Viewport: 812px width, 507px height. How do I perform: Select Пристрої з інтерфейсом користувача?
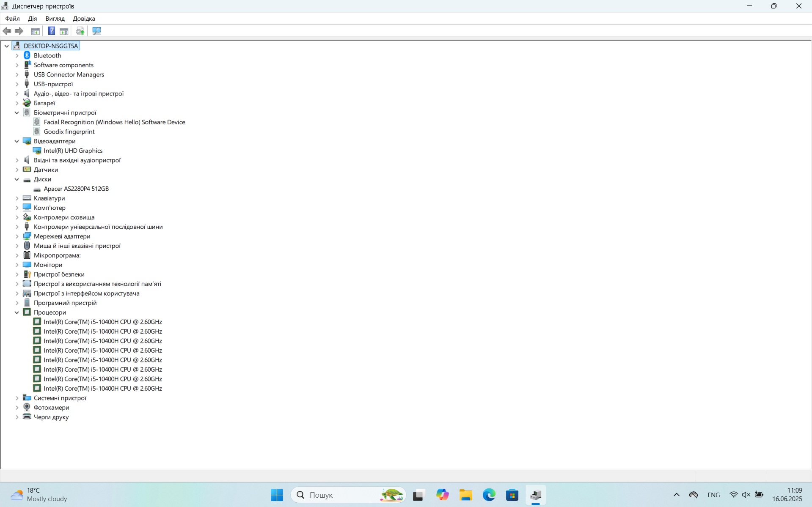click(x=87, y=293)
